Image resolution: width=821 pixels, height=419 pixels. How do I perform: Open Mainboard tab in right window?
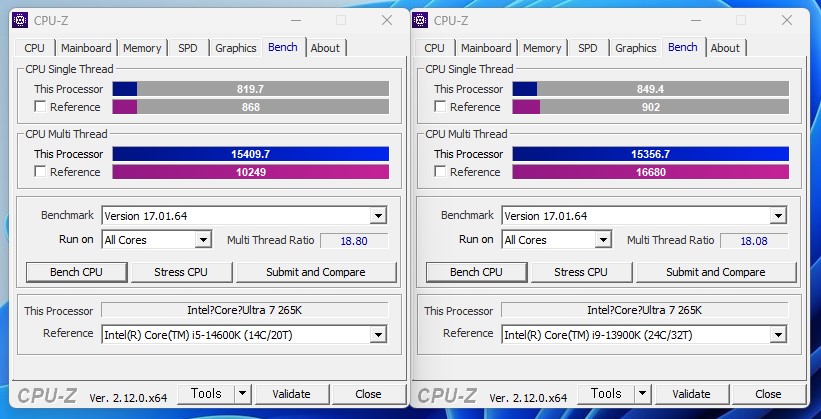pyautogui.click(x=486, y=48)
